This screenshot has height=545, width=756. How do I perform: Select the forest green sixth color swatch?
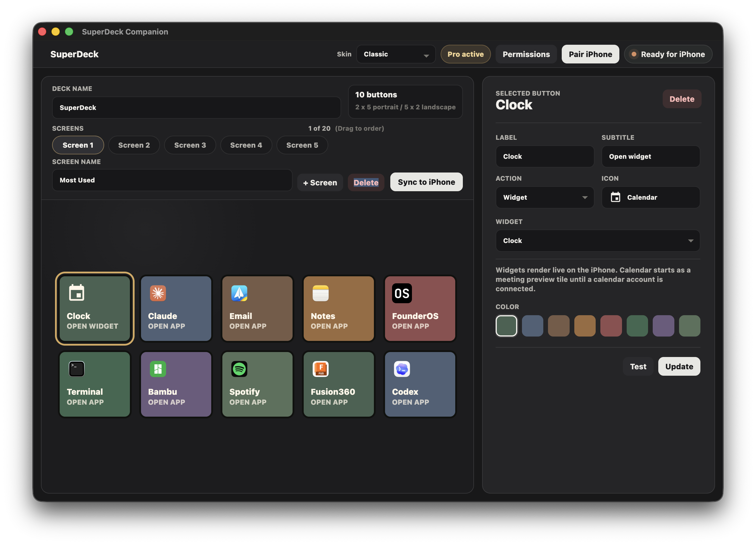click(637, 326)
